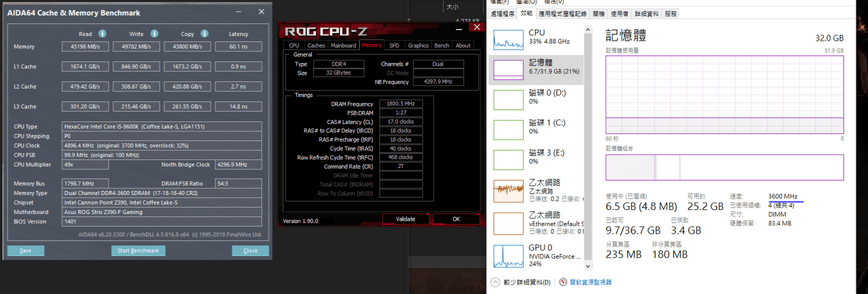Select 磁碟 1 (C:) in Task Manager sidebar

(x=536, y=128)
